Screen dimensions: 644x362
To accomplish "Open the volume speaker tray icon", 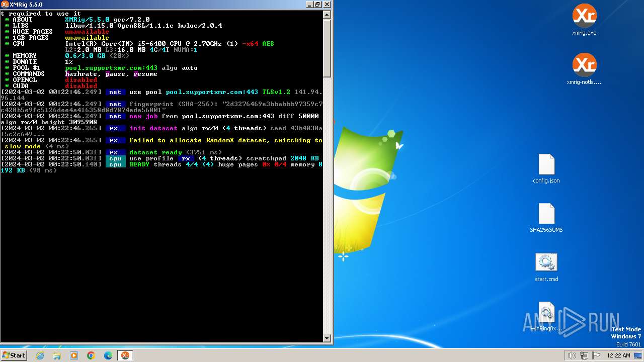I will pos(572,355).
